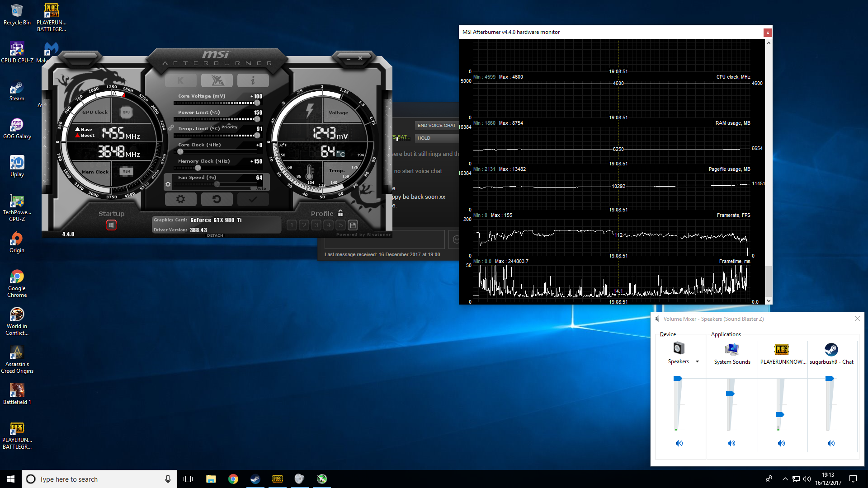The image size is (868, 488).
Task: Click the PUBG icon in Volume Mixer
Action: pos(781,349)
